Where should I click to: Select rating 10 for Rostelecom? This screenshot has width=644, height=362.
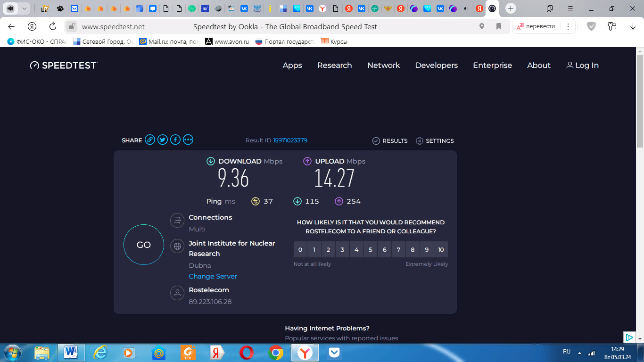pos(441,249)
